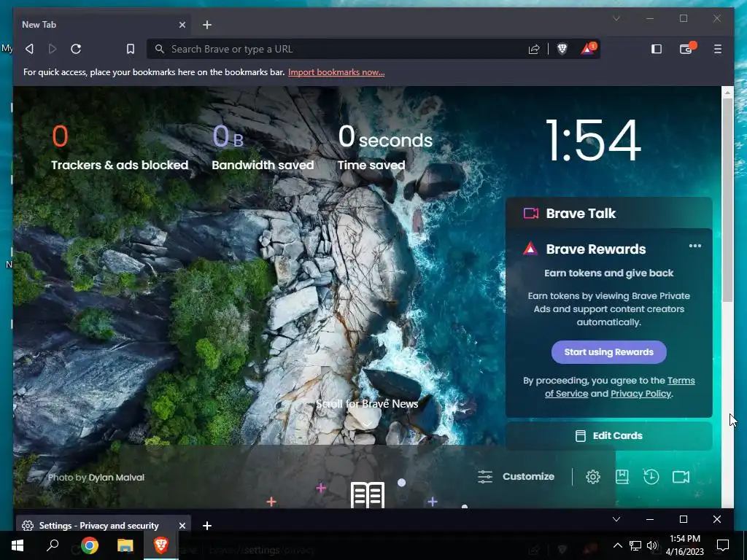This screenshot has width=747, height=560.
Task: Close the New Tab tab
Action: (182, 25)
